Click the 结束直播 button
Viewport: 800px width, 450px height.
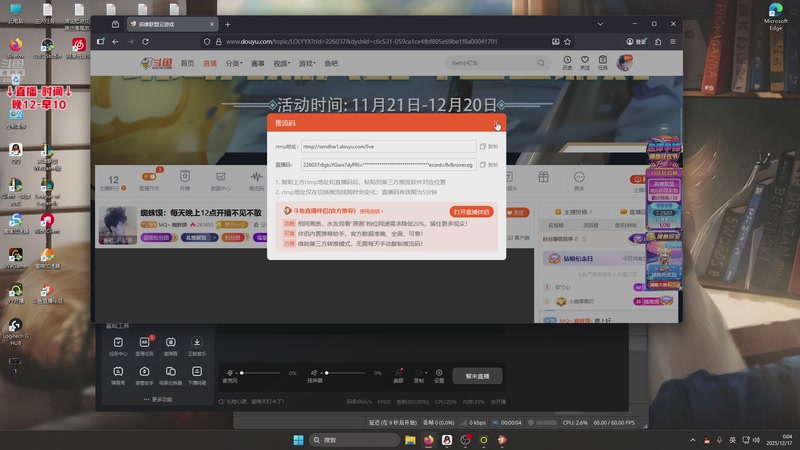(x=477, y=376)
